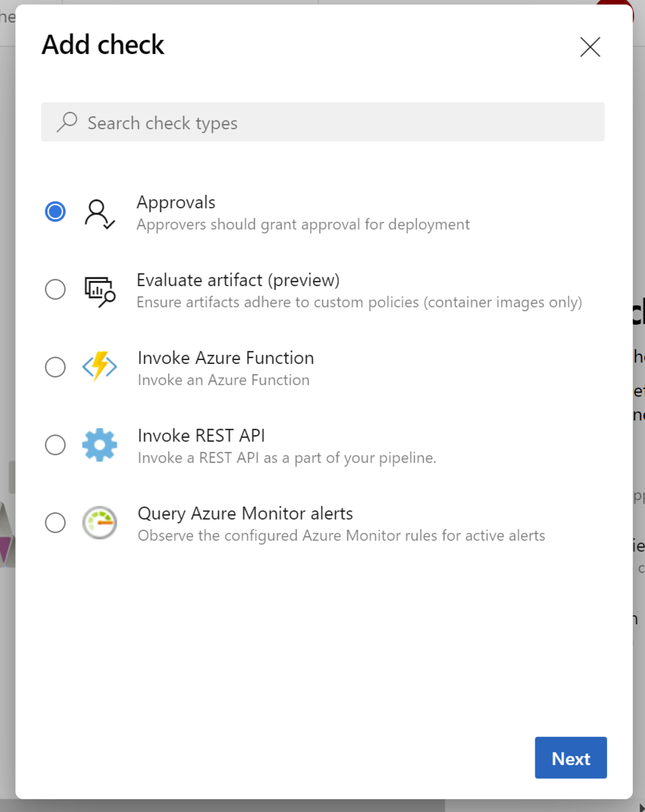This screenshot has height=812, width=645.
Task: Choose the Invoke REST API label
Action: click(x=201, y=436)
